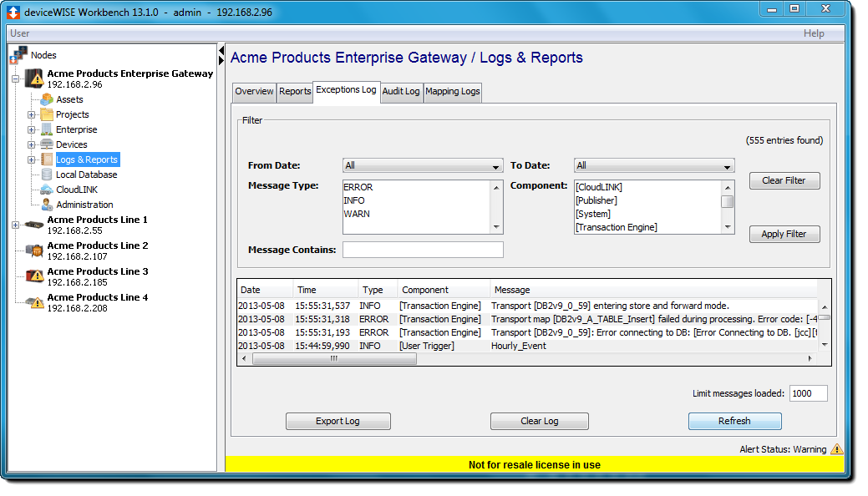Click the Acme Products Enterprise Gateway warning icon
The width and height of the screenshot is (868, 496).
(x=34, y=78)
